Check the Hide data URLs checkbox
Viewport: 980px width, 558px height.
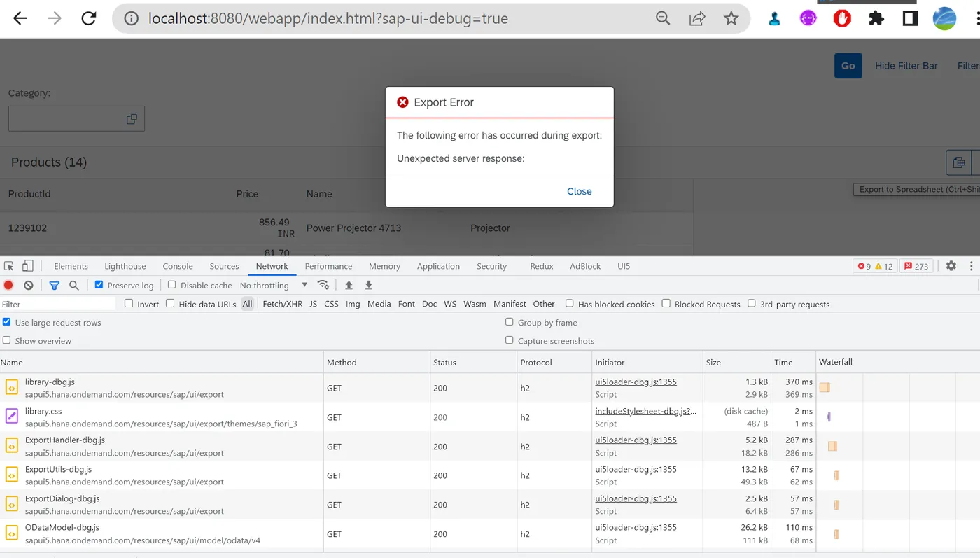[170, 303]
